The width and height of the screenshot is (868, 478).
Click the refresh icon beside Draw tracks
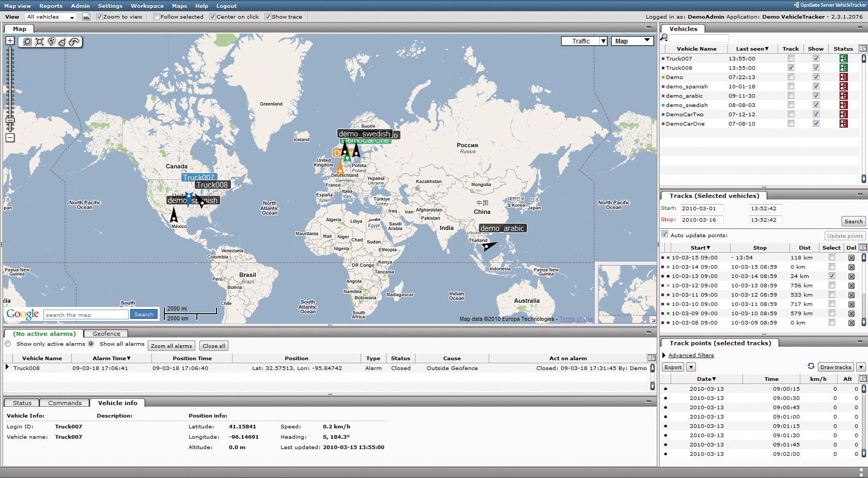pyautogui.click(x=811, y=366)
